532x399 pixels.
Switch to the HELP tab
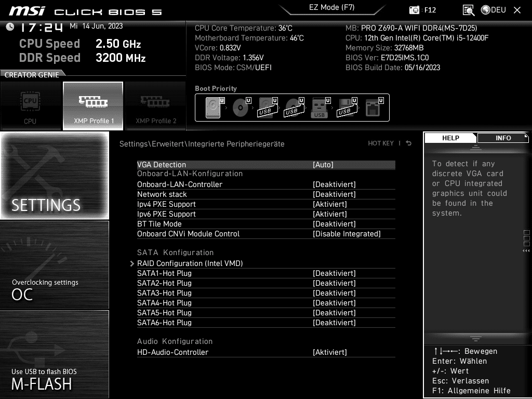450,138
